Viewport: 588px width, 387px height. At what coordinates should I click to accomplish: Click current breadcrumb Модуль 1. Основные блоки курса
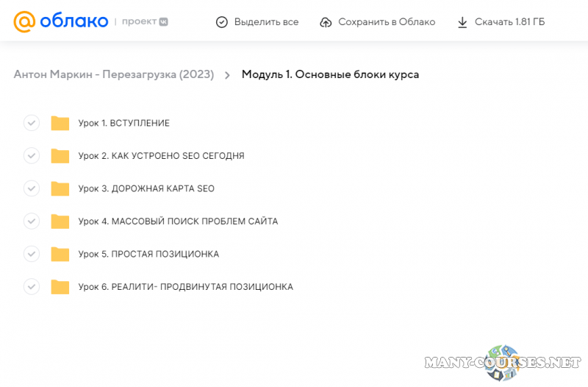coord(330,74)
